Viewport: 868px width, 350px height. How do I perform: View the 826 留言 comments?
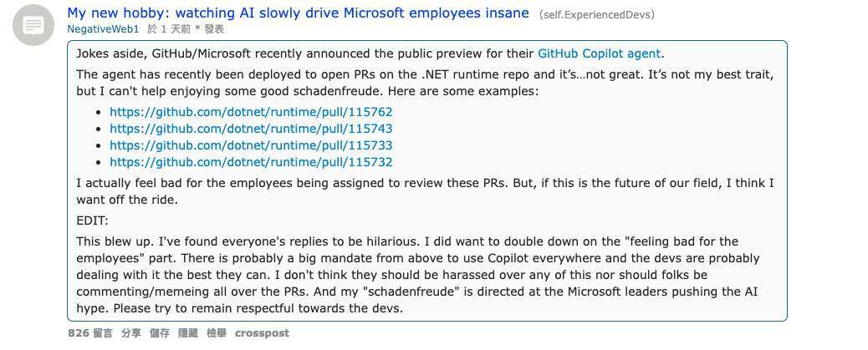[89, 332]
